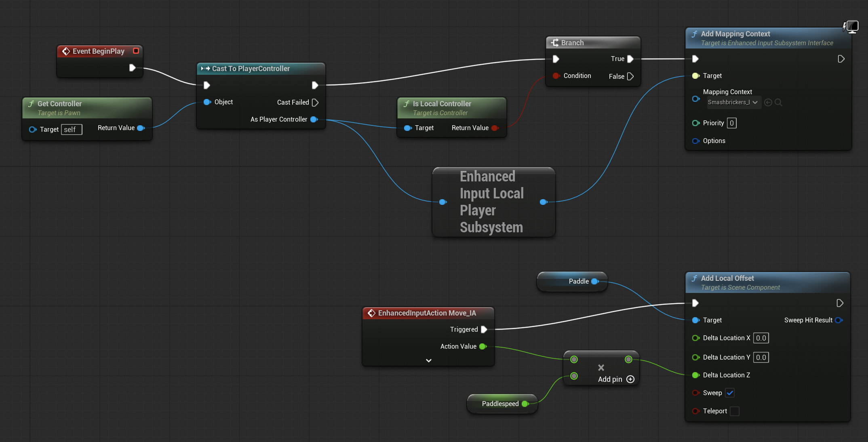Select the Add Mapping Context node header
868x442 pixels.
point(768,38)
